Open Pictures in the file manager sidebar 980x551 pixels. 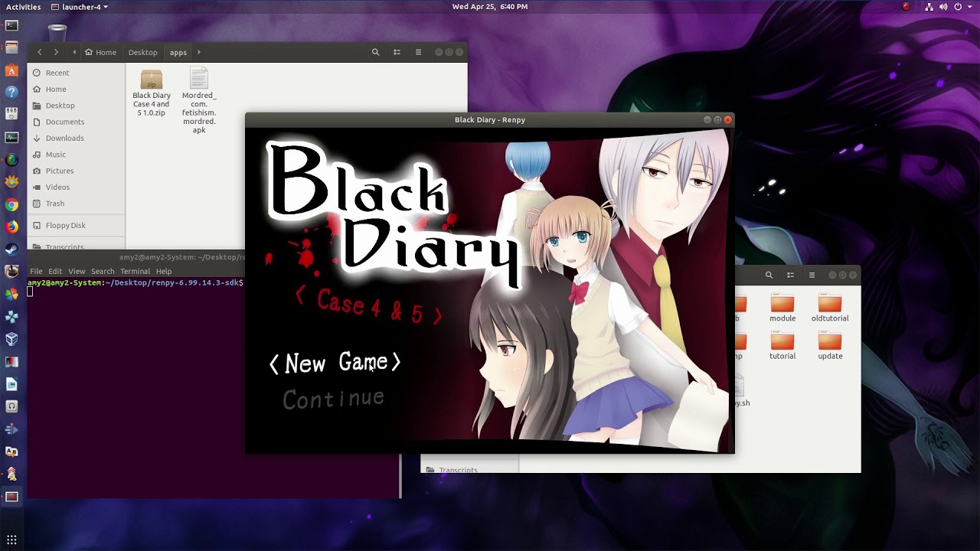[77, 171]
